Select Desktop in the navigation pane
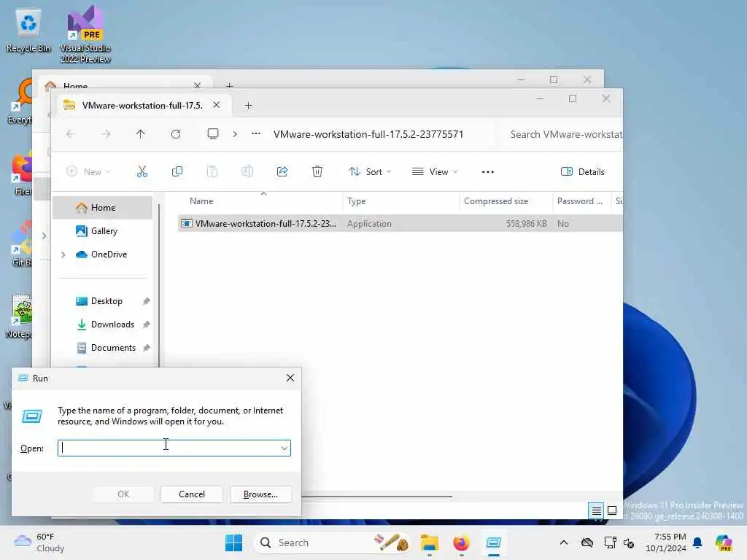This screenshot has width=747, height=560. (102, 301)
